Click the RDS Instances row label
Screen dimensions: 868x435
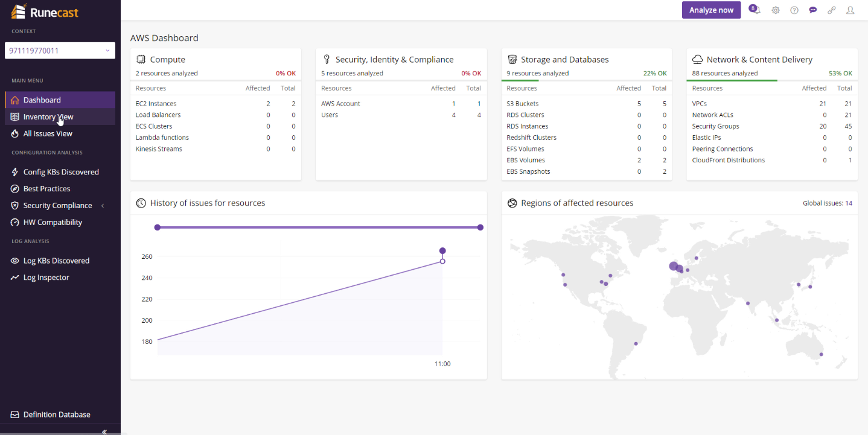(528, 126)
